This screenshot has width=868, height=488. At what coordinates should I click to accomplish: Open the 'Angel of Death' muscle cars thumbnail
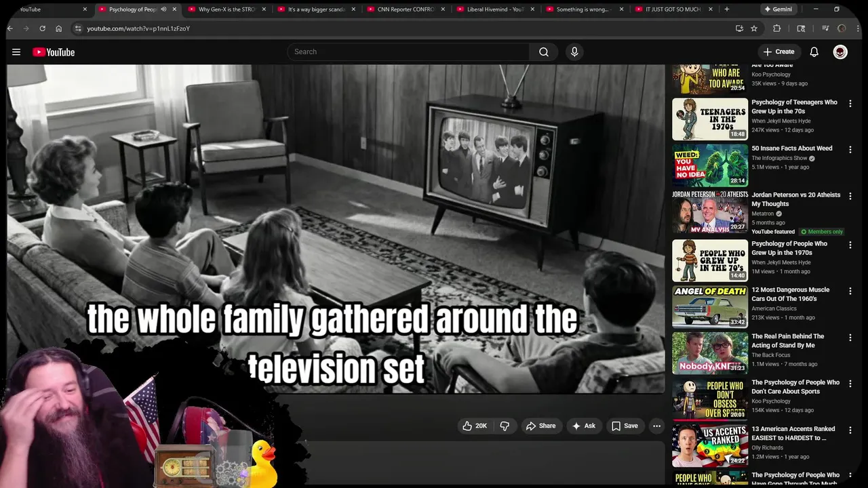[710, 306]
